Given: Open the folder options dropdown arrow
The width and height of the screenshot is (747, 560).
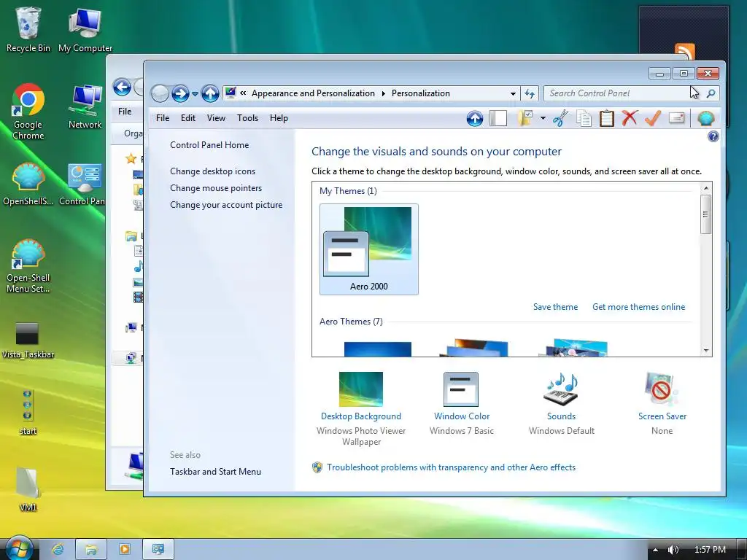Looking at the screenshot, I should pos(543,118).
